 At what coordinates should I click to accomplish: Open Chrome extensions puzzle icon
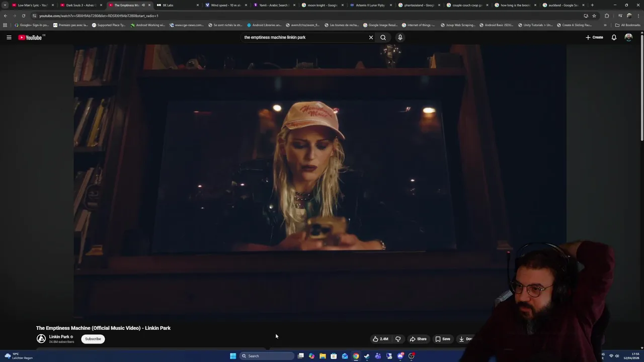pyautogui.click(x=607, y=16)
